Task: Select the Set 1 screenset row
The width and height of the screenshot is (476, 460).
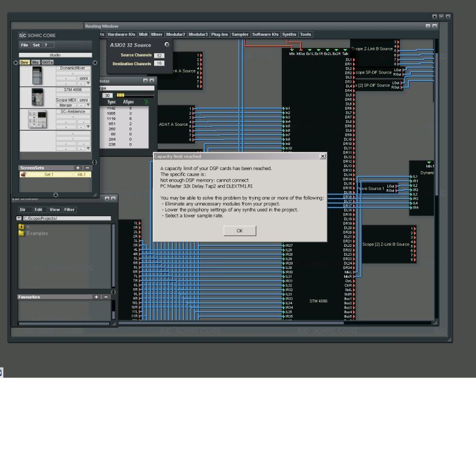Action: click(55, 174)
